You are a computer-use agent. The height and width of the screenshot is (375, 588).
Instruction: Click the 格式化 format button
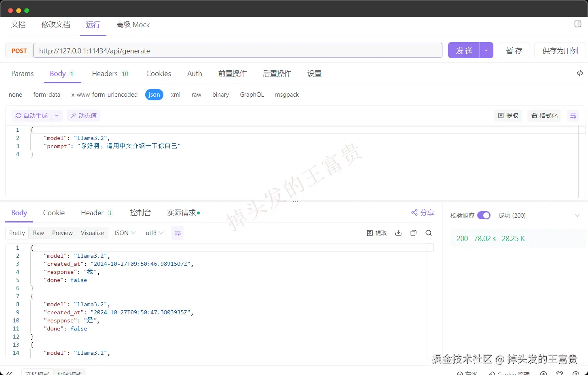[x=544, y=116]
